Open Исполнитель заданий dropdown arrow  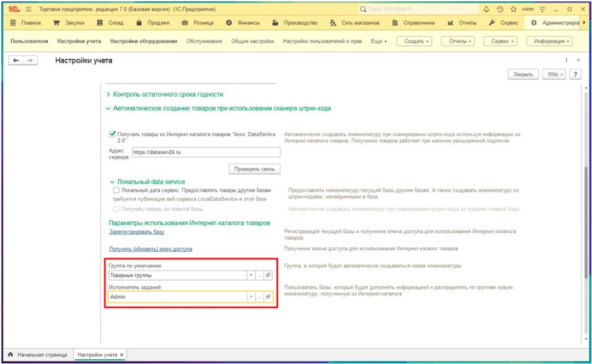[251, 297]
